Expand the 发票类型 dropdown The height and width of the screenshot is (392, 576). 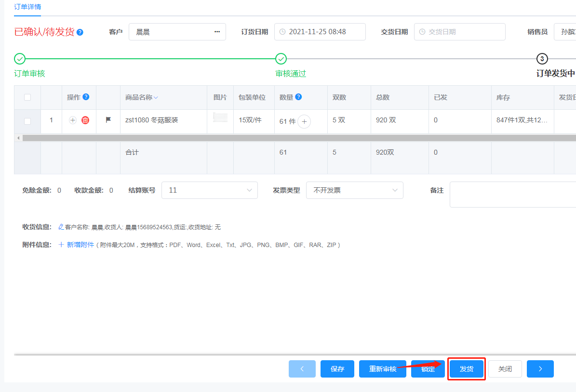coord(354,190)
